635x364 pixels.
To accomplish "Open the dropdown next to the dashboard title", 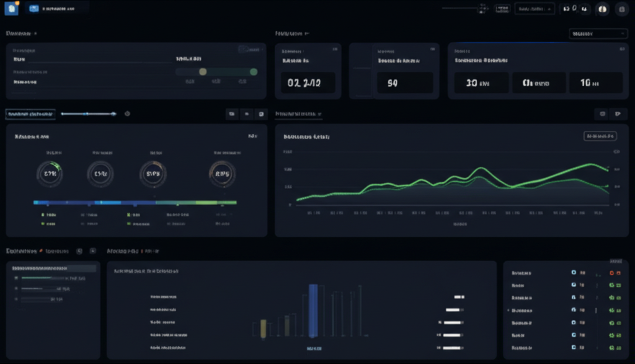I will click(34, 33).
